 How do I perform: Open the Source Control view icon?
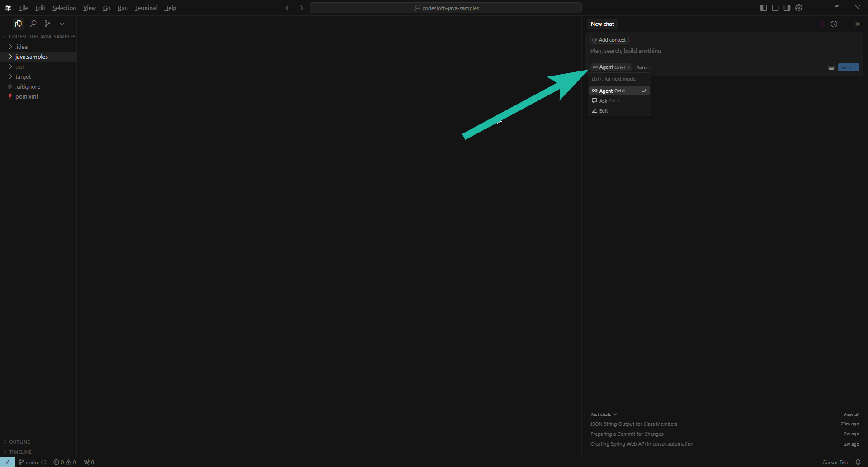coord(47,24)
